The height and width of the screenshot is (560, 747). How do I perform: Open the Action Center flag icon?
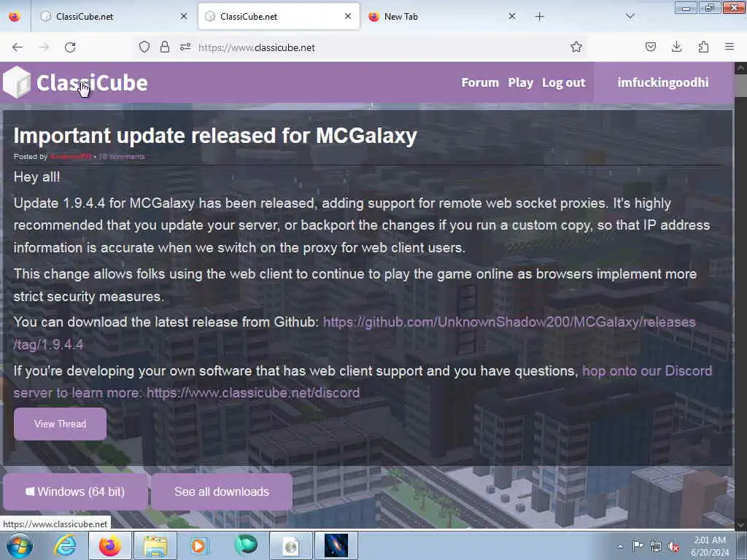(637, 546)
